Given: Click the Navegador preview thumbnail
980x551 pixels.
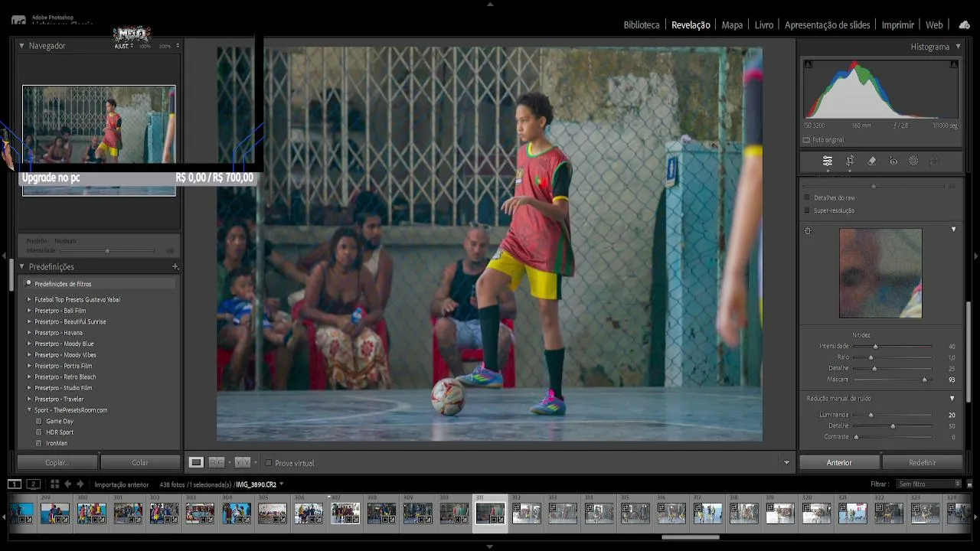Looking at the screenshot, I should [x=99, y=140].
